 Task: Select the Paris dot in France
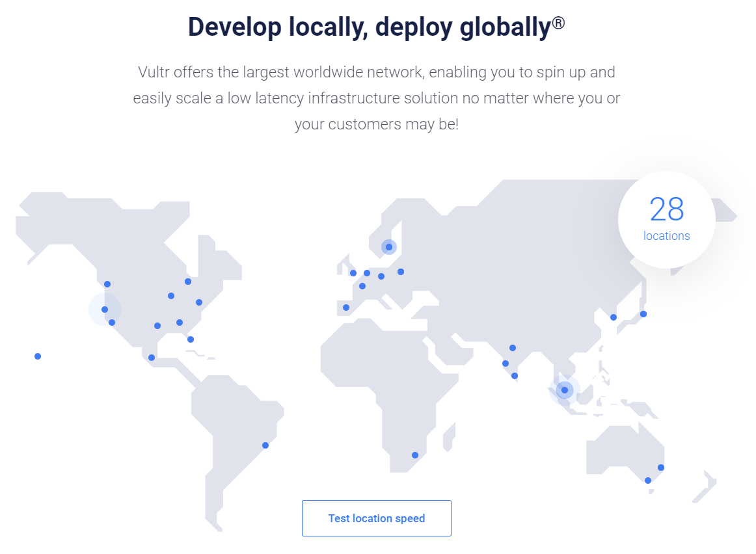pos(362,286)
